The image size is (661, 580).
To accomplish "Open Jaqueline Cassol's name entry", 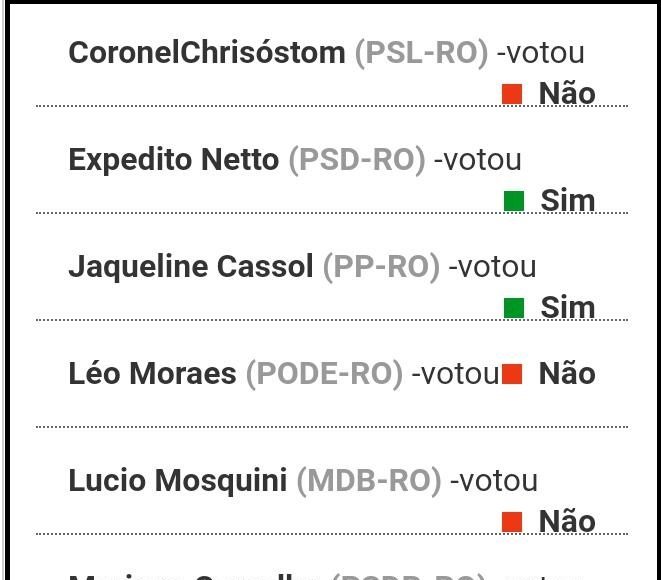I will click(190, 266).
